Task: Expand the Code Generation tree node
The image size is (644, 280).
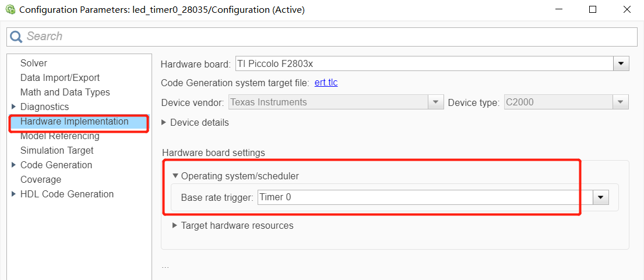Action: (x=14, y=165)
